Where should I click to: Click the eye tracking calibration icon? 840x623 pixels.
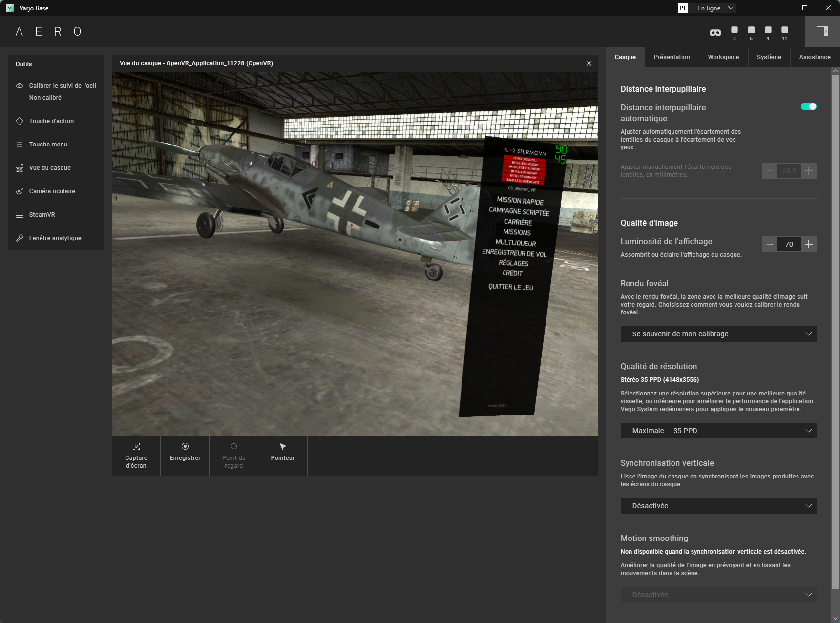pyautogui.click(x=20, y=86)
